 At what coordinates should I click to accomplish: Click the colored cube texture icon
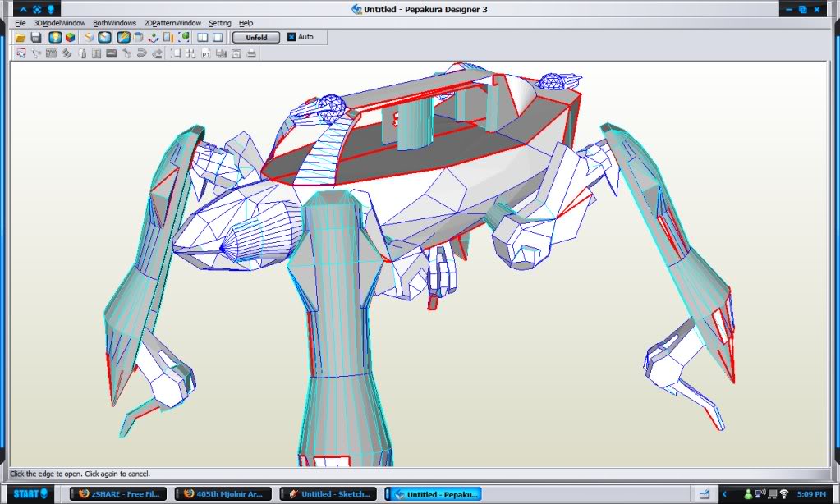click(x=70, y=38)
